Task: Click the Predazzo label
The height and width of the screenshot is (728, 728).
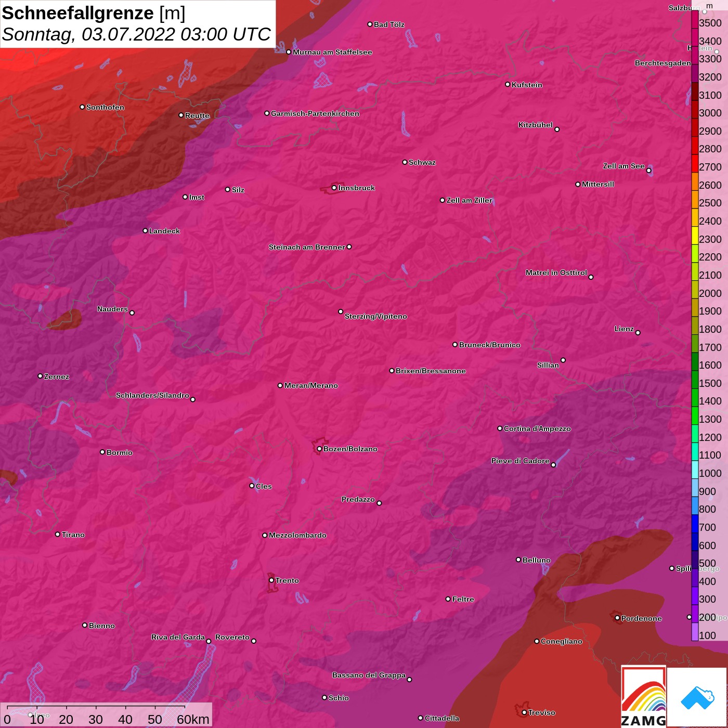Action: (358, 499)
